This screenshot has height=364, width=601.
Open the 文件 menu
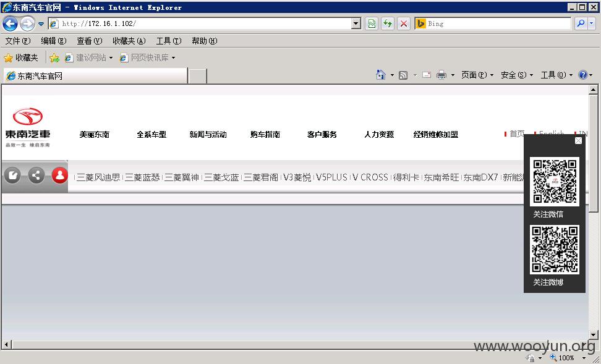tap(18, 41)
